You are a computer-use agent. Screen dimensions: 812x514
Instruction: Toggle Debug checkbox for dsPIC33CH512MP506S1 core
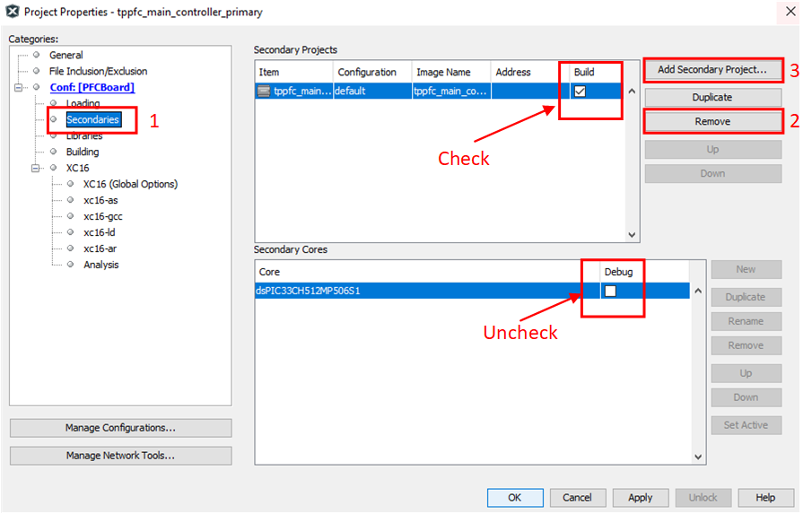click(x=610, y=291)
